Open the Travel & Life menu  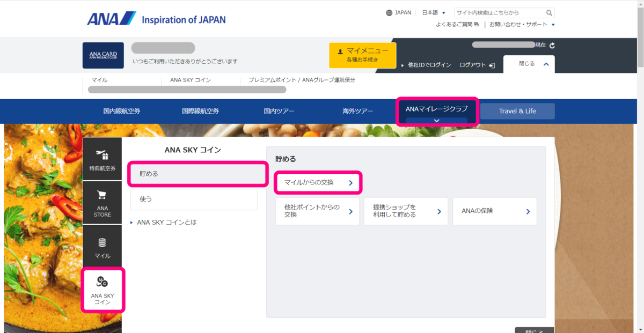click(517, 111)
